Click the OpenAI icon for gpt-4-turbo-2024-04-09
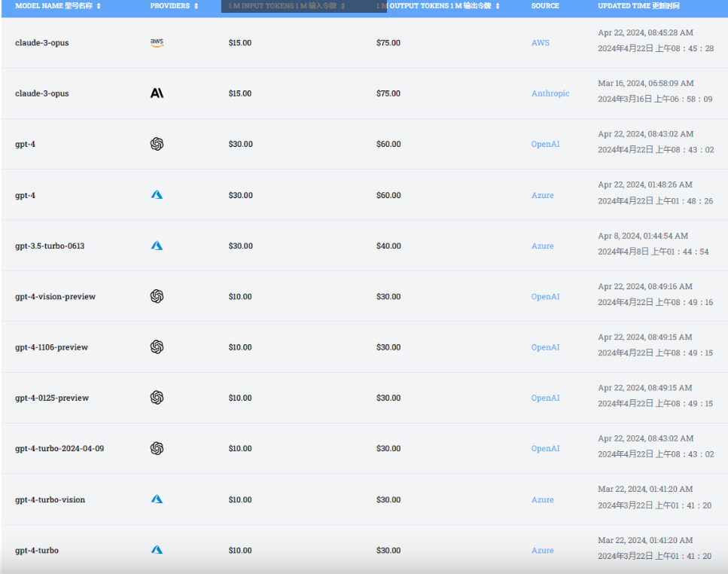728x574 pixels. (157, 448)
